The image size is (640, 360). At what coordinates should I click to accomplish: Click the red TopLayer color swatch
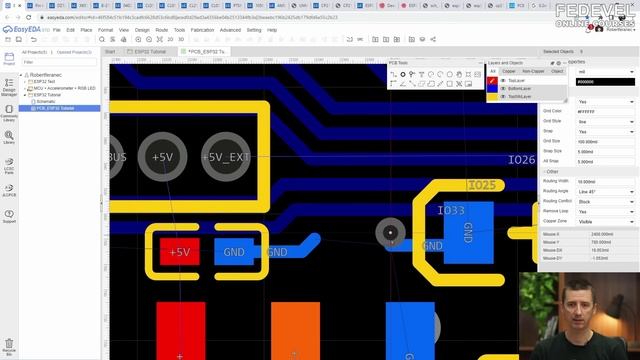tap(493, 81)
